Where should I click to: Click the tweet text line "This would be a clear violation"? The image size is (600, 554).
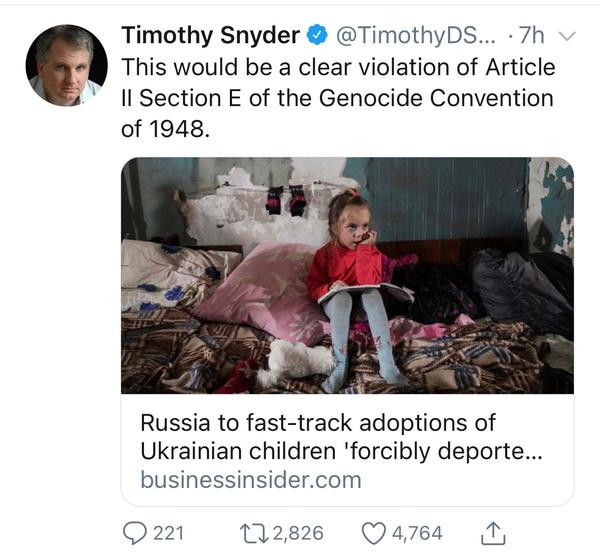[x=338, y=68]
